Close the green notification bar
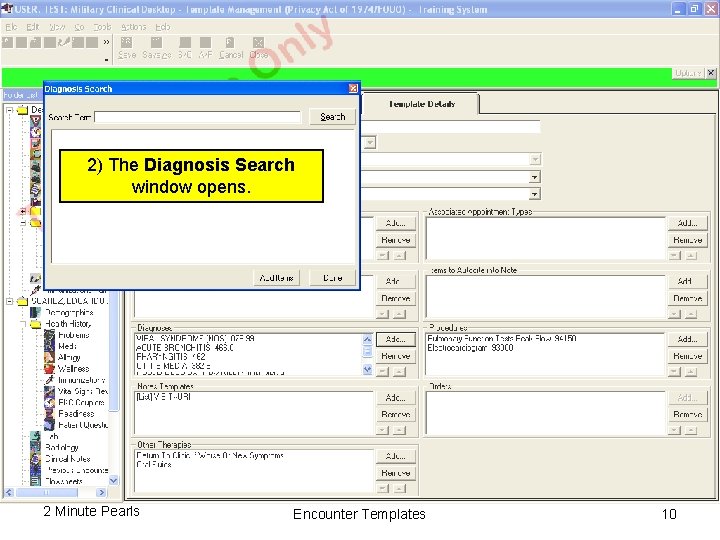The image size is (720, 540). click(711, 73)
